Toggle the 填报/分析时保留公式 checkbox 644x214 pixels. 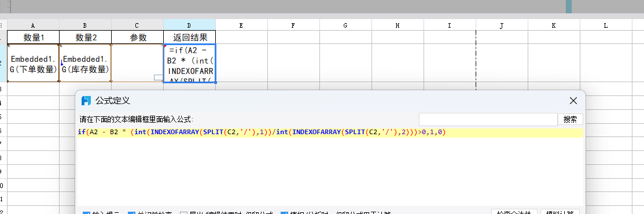click(x=284, y=213)
